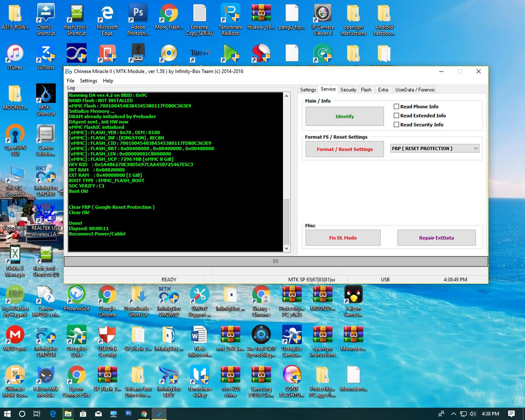Select the Octoplus Suite desktop icon
525x420 pixels.
tap(76, 341)
